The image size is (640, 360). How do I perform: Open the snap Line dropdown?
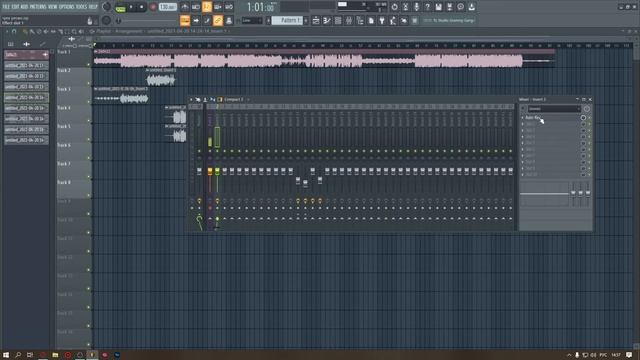tap(251, 20)
